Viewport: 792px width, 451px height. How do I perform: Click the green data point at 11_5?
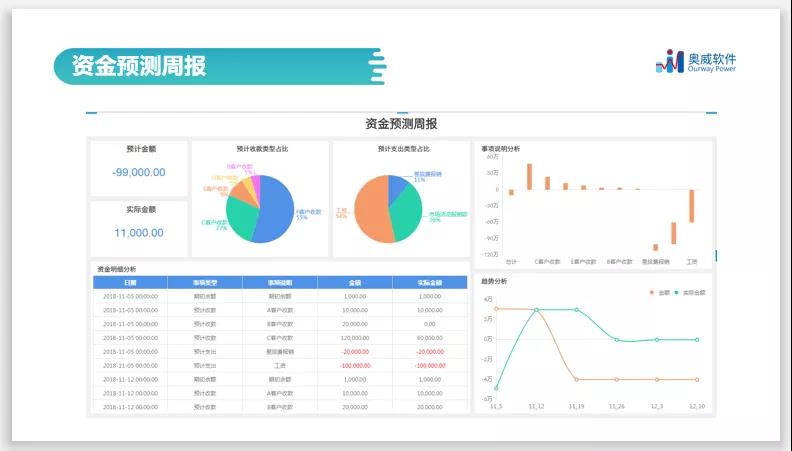coord(496,388)
